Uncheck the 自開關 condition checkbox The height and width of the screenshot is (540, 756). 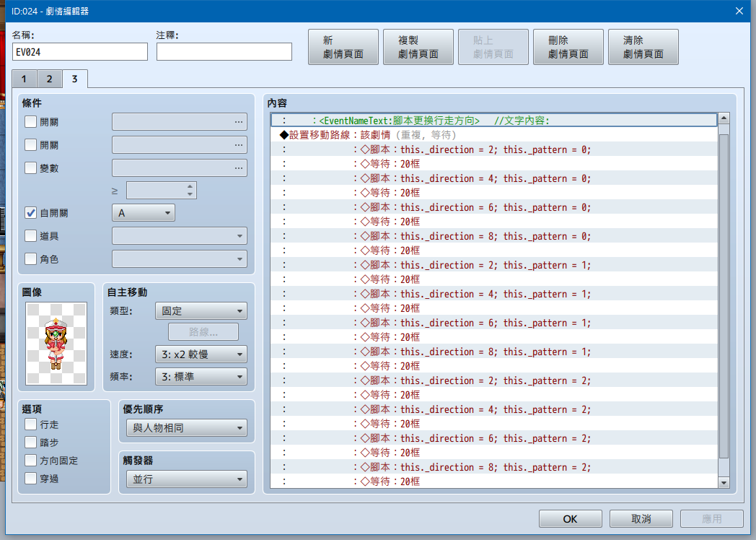point(30,213)
